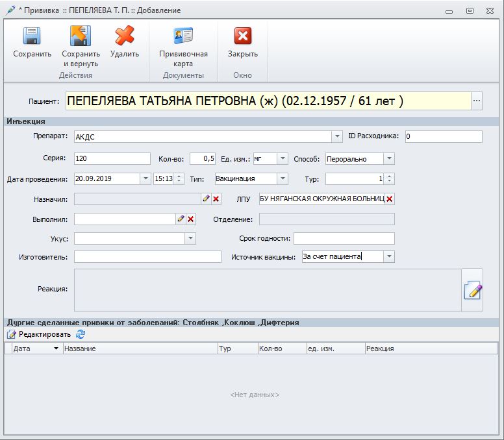The width and height of the screenshot is (504, 440).
Task: Clear the ЛПУ field with red X
Action: click(x=389, y=199)
